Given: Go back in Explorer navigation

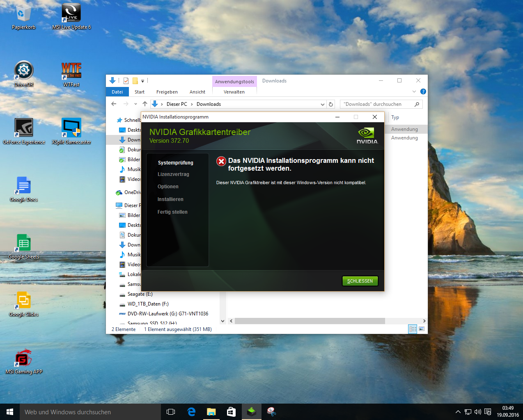Looking at the screenshot, I should tap(114, 104).
